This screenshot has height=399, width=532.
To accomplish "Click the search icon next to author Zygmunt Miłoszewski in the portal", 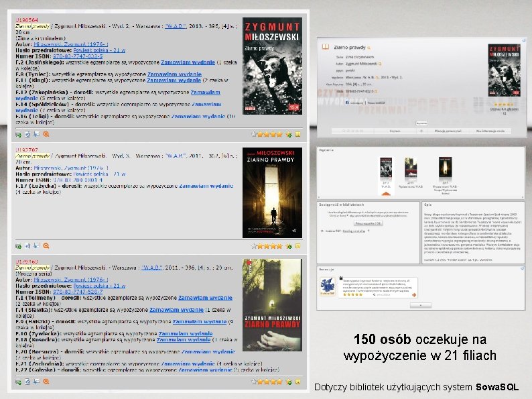I will tap(380, 64).
